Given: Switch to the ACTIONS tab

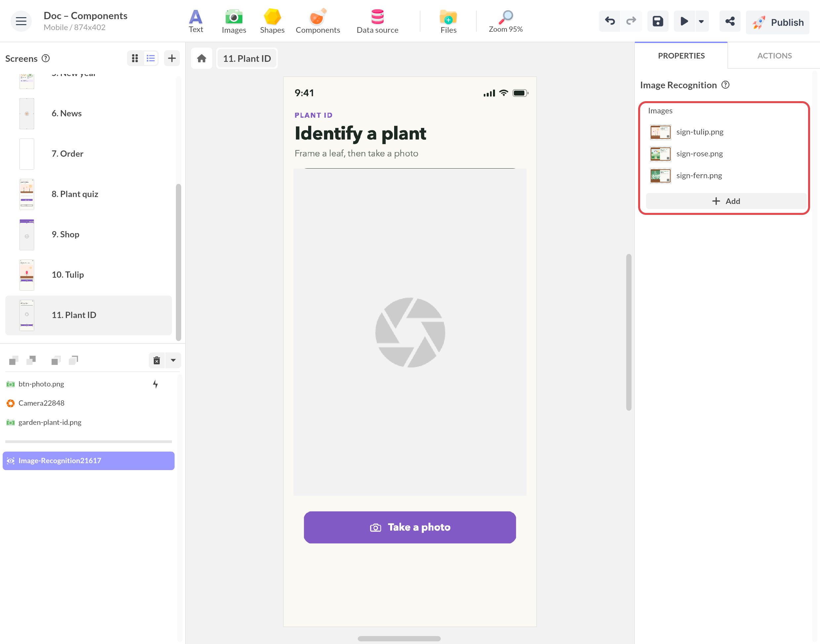Looking at the screenshot, I should point(774,56).
